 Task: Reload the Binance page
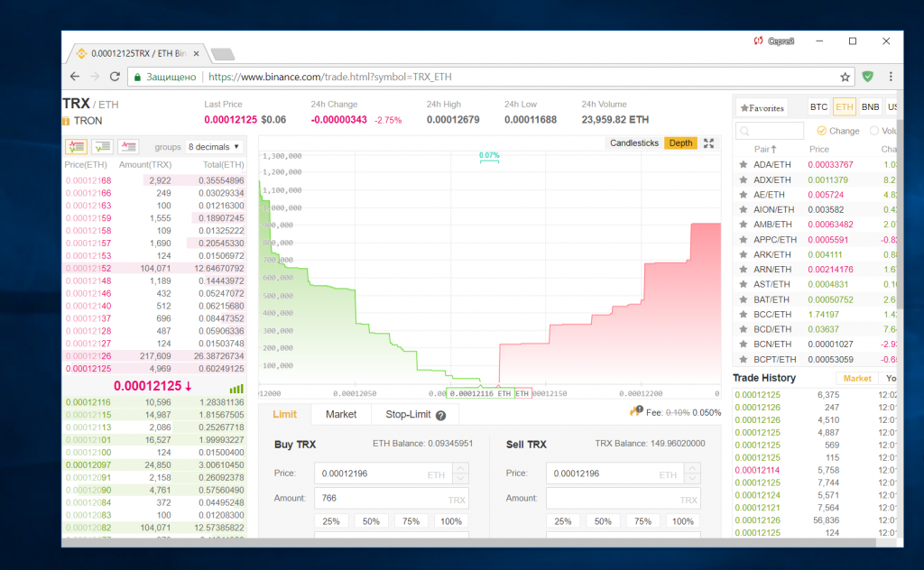[115, 77]
